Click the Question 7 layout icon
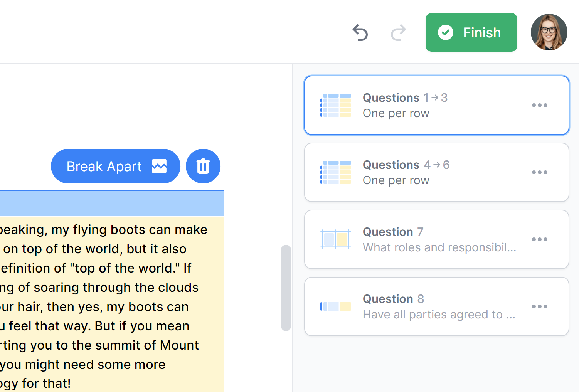579x392 pixels. [x=336, y=239]
